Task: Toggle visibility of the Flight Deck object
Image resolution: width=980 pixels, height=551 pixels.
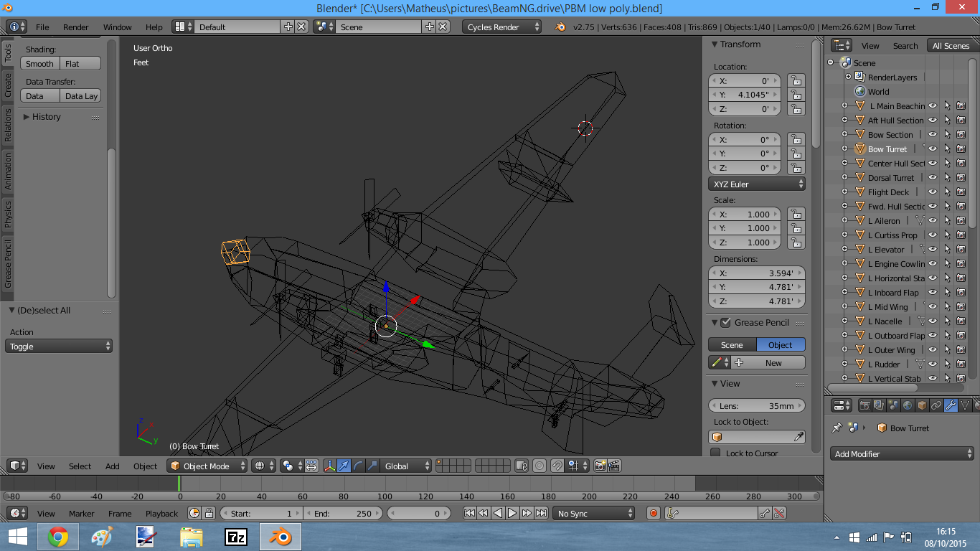Action: coord(933,192)
